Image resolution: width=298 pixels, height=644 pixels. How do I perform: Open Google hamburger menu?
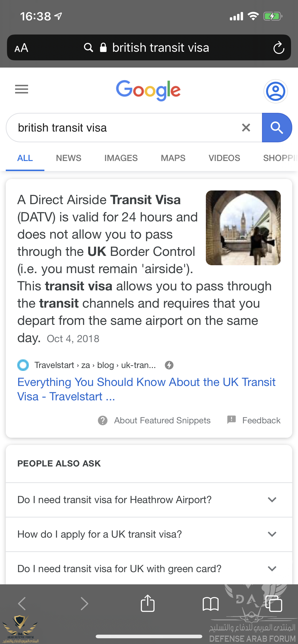tap(22, 89)
